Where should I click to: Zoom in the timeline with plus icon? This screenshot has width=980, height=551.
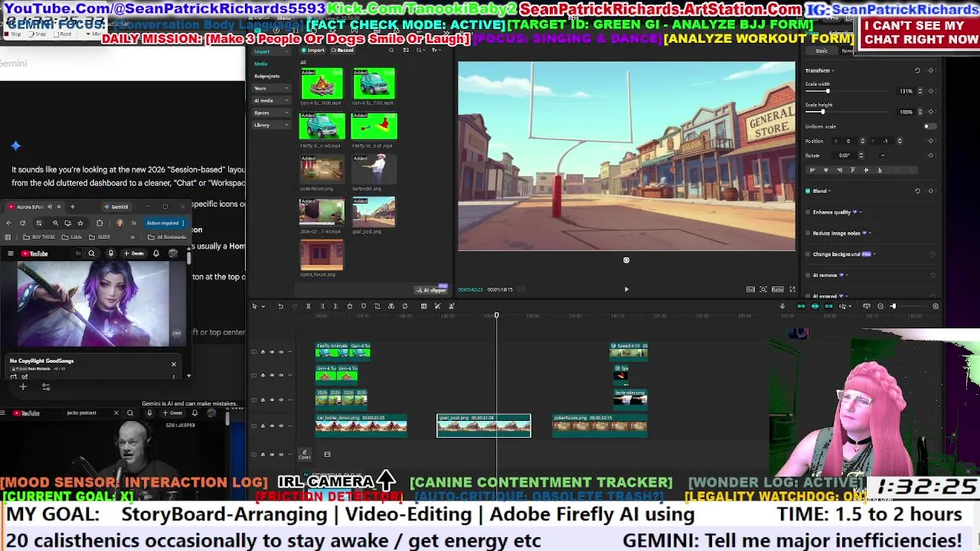(935, 306)
